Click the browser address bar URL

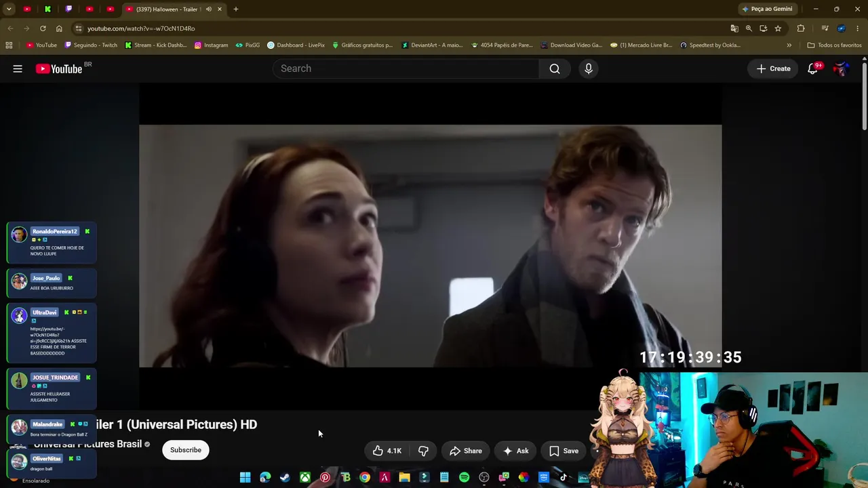(x=141, y=28)
